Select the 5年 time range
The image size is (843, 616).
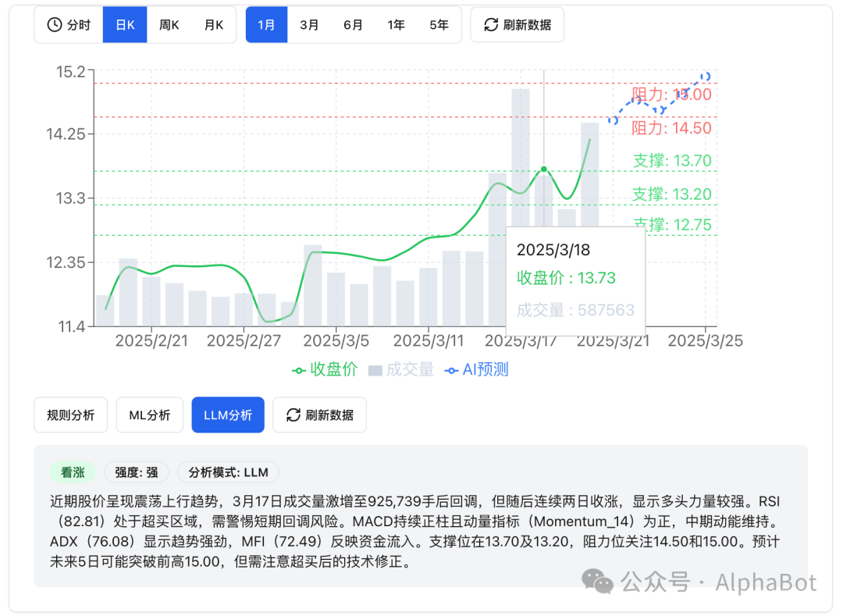(x=439, y=24)
